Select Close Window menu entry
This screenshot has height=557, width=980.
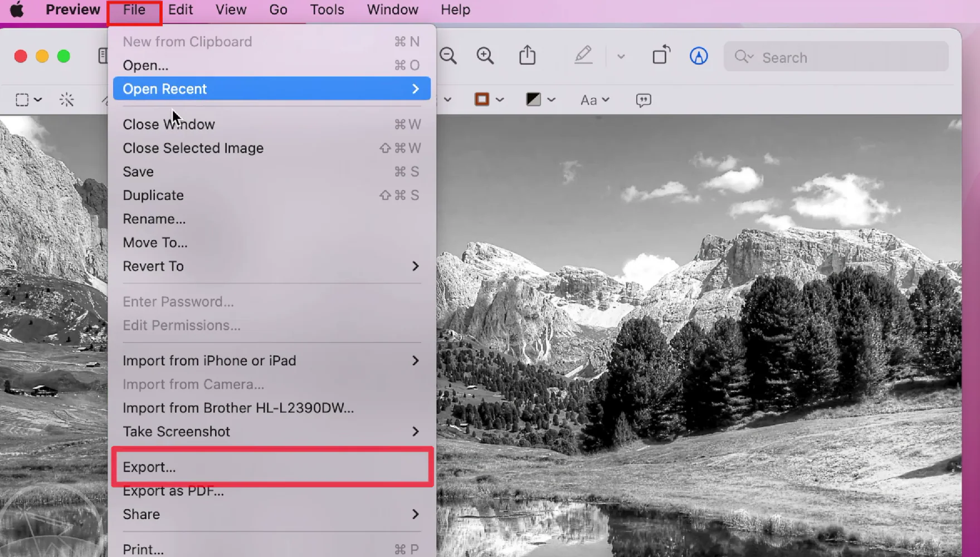pos(272,124)
